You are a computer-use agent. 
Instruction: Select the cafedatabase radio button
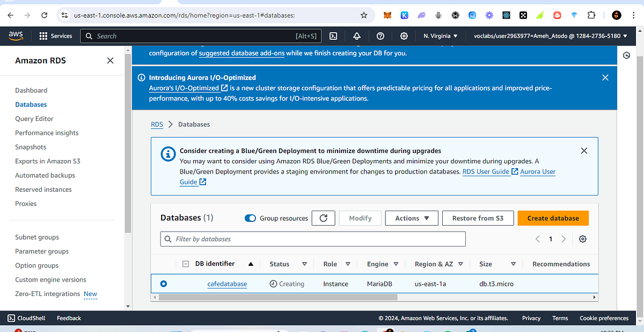point(164,283)
